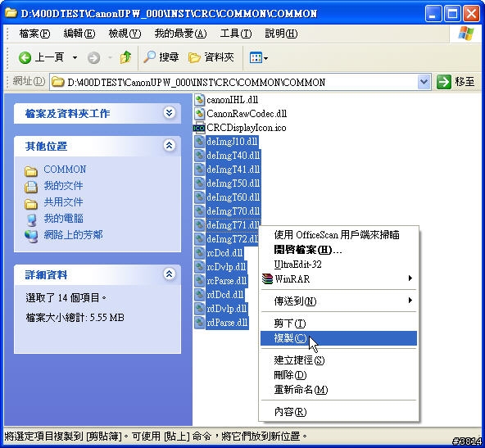Open the View menu (檢視)
485x448 pixels.
tap(125, 34)
